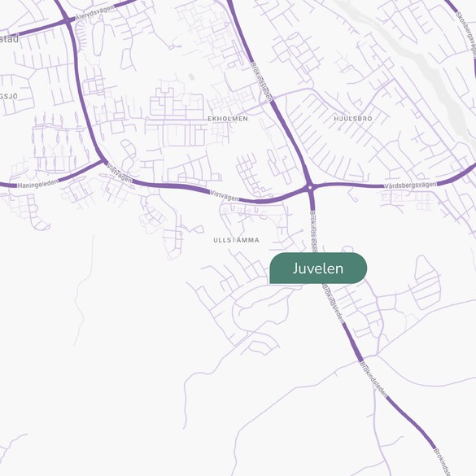Select the Vårdsbergsvägen road label
The width and height of the screenshot is (476, 476).
[x=410, y=185]
